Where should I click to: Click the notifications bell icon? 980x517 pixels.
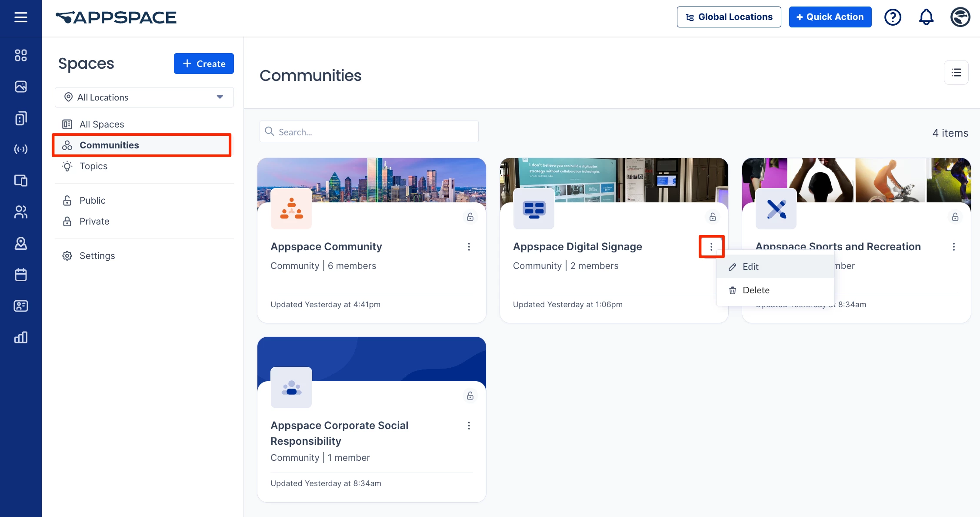pos(926,17)
